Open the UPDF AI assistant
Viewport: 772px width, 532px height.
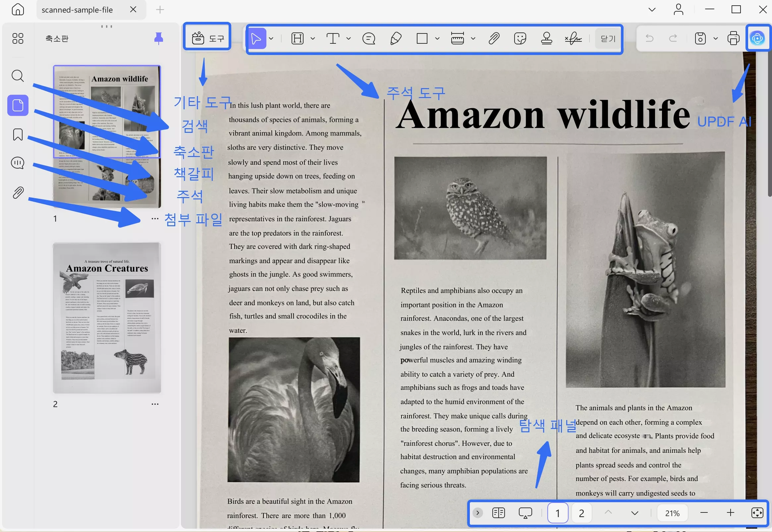[757, 38]
